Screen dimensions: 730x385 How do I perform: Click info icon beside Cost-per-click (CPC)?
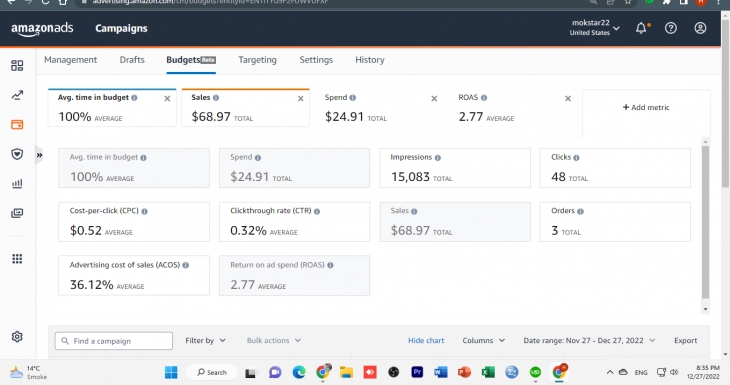(144, 211)
